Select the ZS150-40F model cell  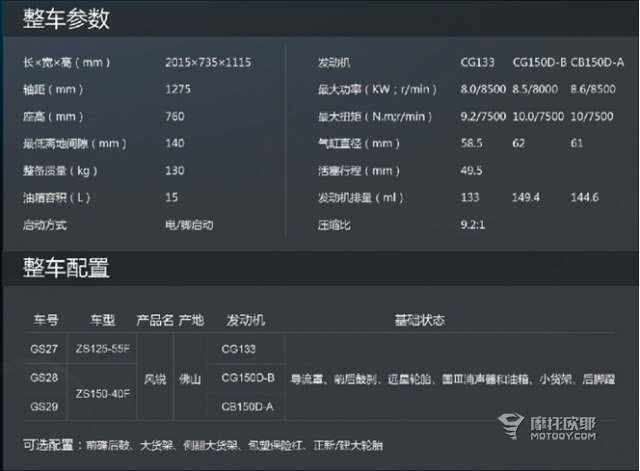(103, 394)
